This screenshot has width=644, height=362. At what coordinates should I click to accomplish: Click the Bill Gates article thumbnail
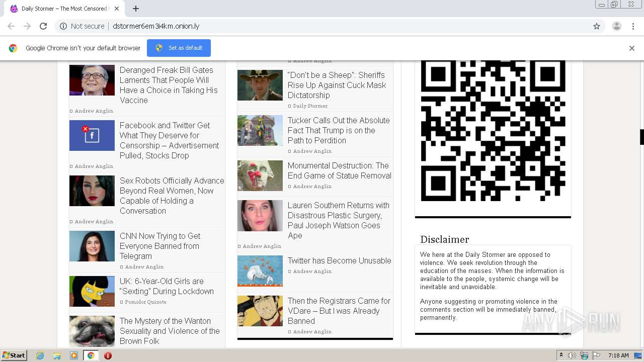coord(92,80)
